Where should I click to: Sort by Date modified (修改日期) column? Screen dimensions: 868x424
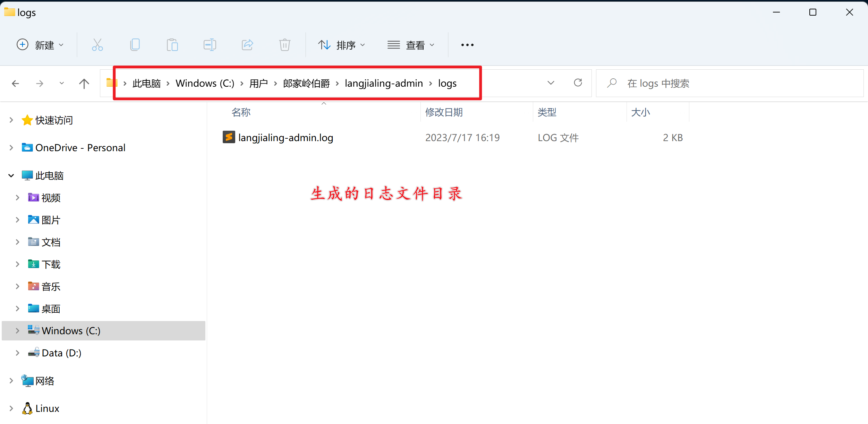pyautogui.click(x=444, y=112)
